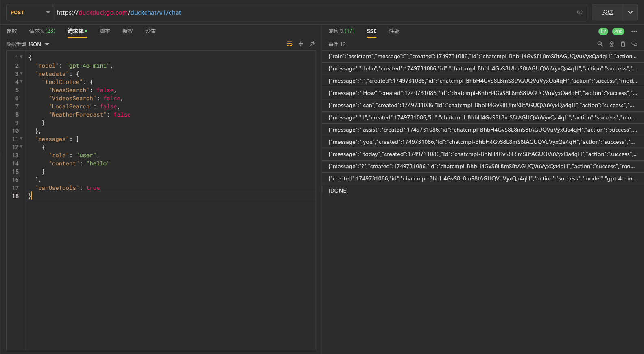Viewport: 644px width, 354px height.
Task: Click the magic wand beautify JSON icon
Action: click(312, 44)
